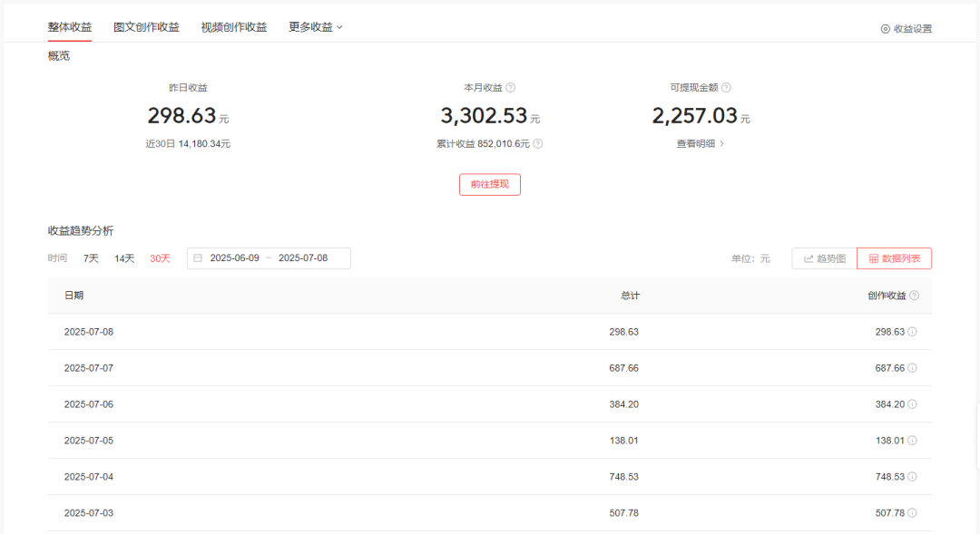Click 总计 value 748.53

tap(623, 477)
